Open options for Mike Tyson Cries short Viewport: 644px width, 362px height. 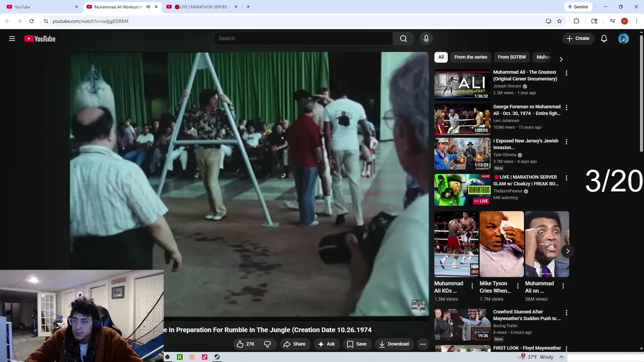[x=518, y=286]
